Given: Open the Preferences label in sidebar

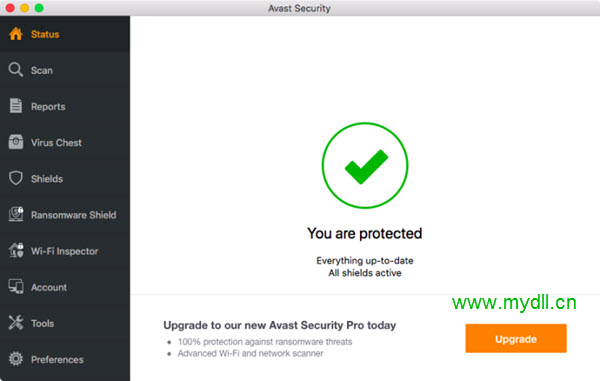Looking at the screenshot, I should click(57, 360).
